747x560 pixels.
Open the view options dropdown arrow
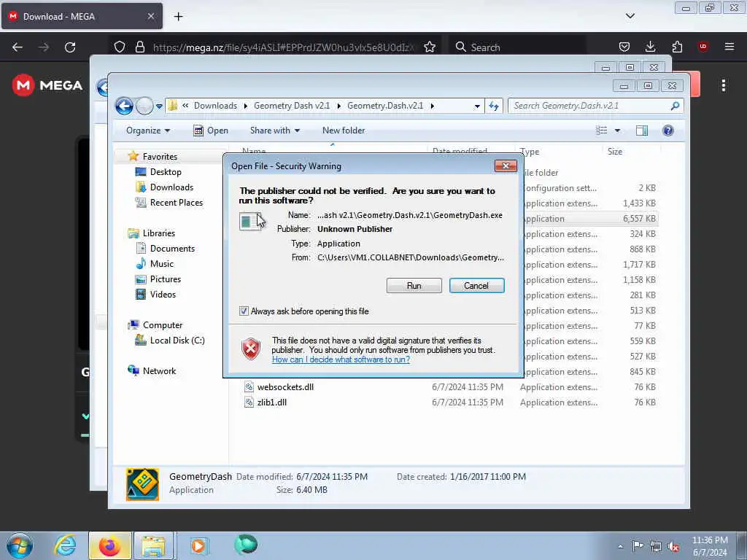pos(617,131)
